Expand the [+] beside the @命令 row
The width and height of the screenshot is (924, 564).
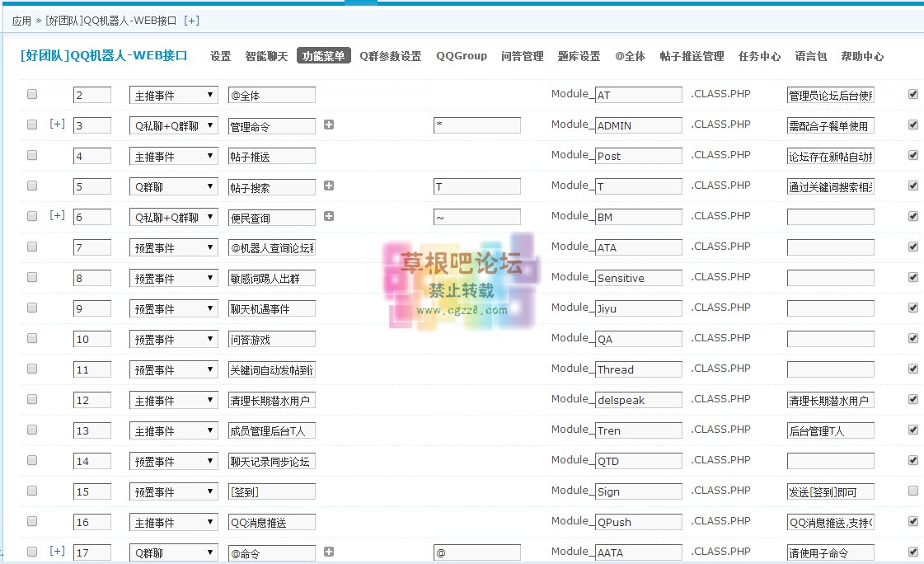pos(56,552)
